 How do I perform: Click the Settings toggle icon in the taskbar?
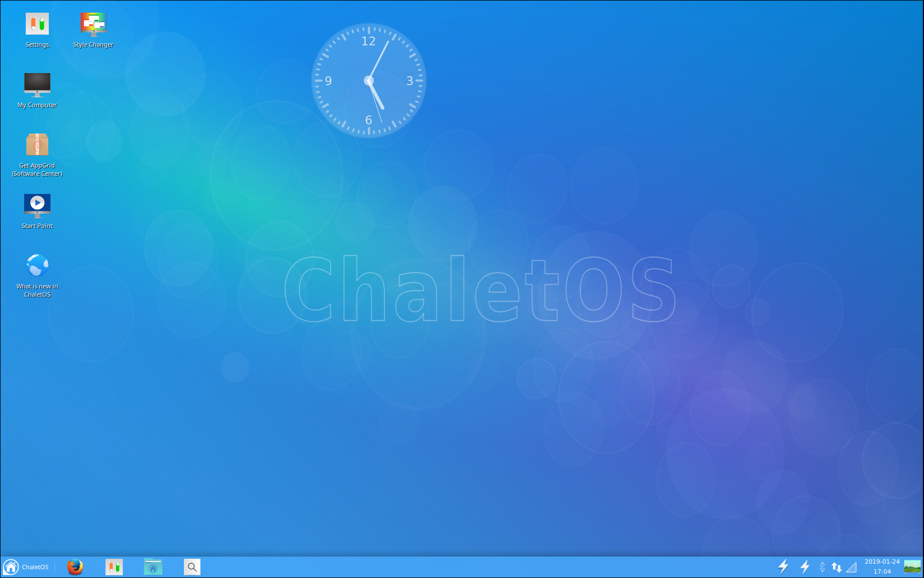coord(114,566)
